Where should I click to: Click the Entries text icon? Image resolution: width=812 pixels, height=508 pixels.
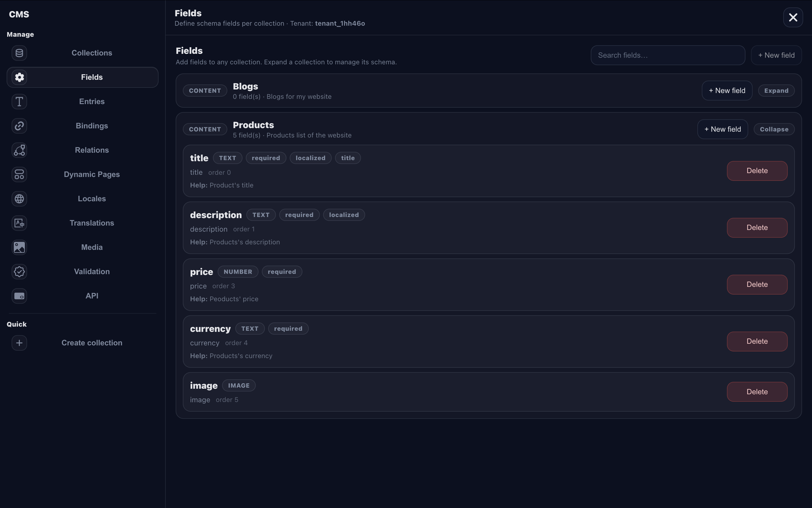pyautogui.click(x=19, y=102)
